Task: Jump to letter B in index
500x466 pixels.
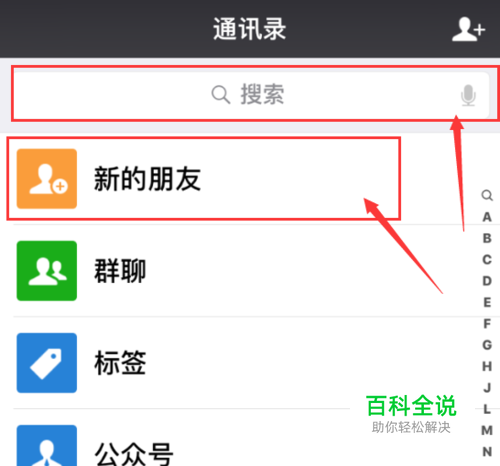Action: click(487, 238)
